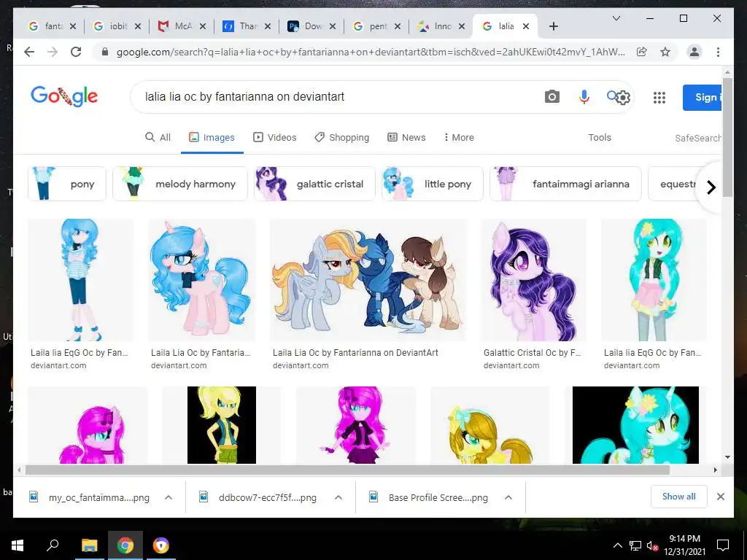
Task: Open the More search categories menu
Action: [459, 138]
